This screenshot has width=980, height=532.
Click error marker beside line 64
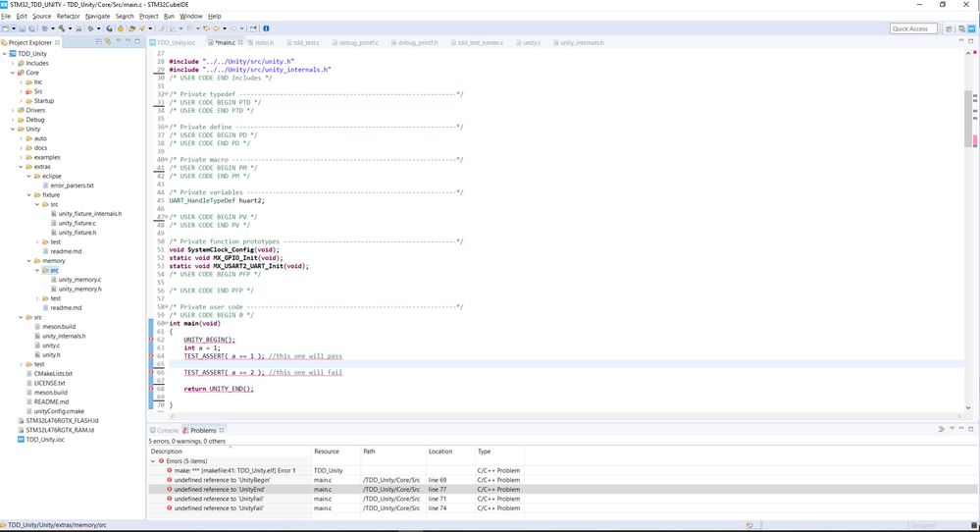click(x=151, y=355)
